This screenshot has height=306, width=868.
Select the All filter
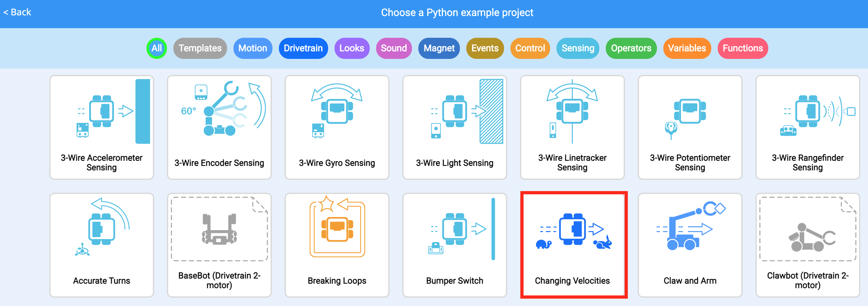click(x=157, y=48)
